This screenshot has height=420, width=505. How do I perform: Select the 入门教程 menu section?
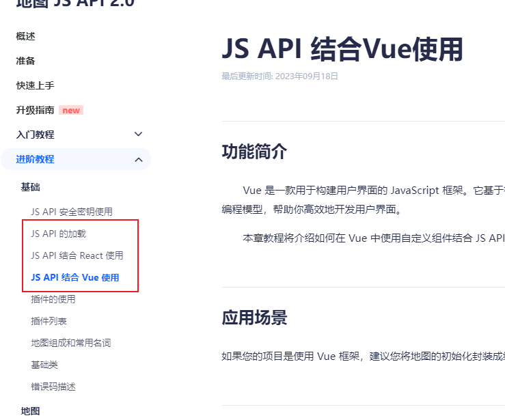pyautogui.click(x=36, y=135)
